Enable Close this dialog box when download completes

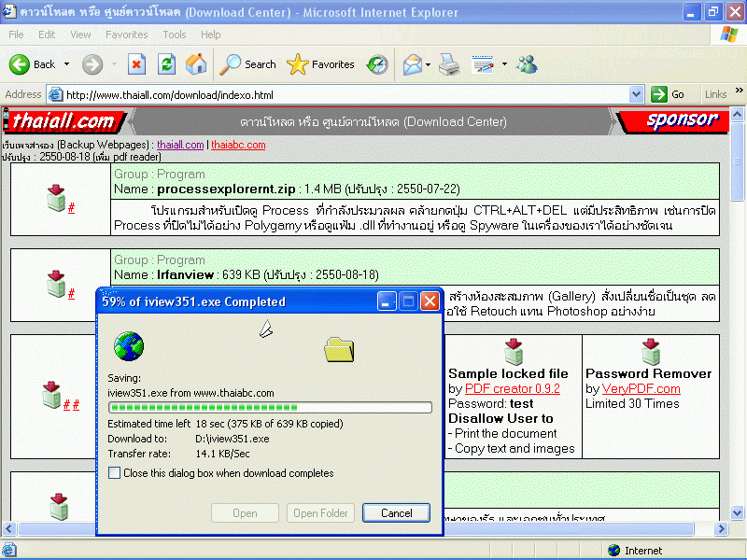115,473
